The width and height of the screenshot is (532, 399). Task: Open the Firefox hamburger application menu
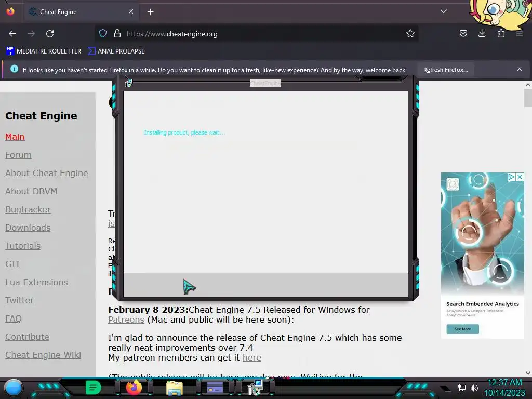pyautogui.click(x=520, y=33)
